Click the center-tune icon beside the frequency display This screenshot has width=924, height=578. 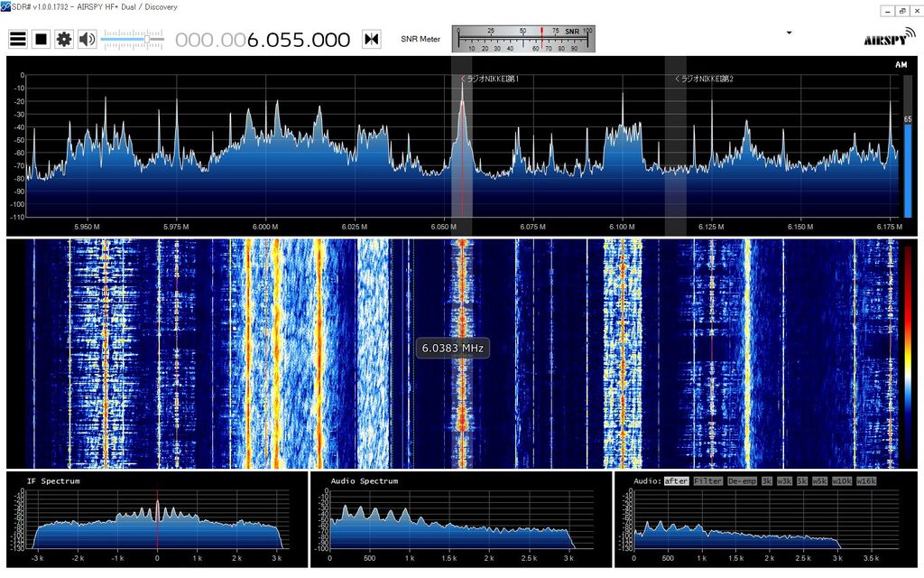(x=371, y=39)
